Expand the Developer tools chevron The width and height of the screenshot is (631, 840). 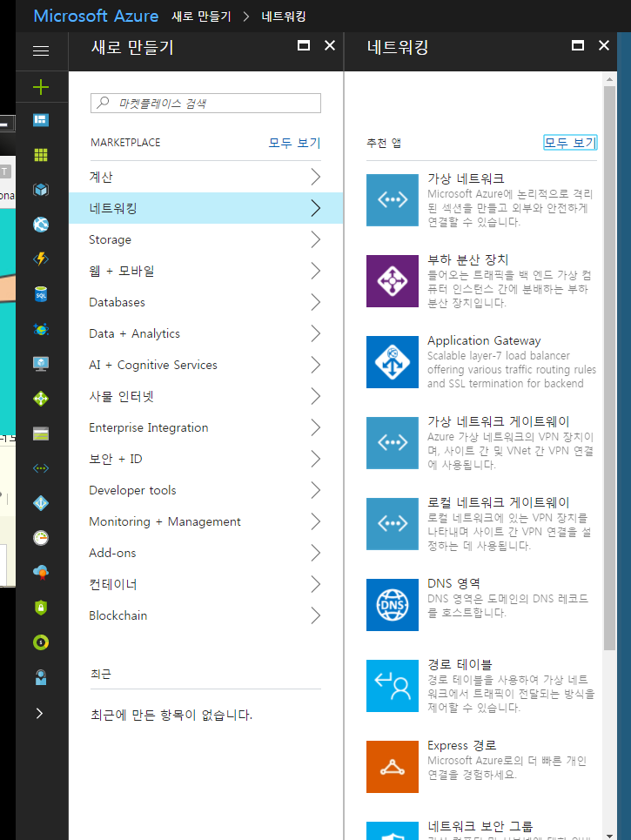315,490
